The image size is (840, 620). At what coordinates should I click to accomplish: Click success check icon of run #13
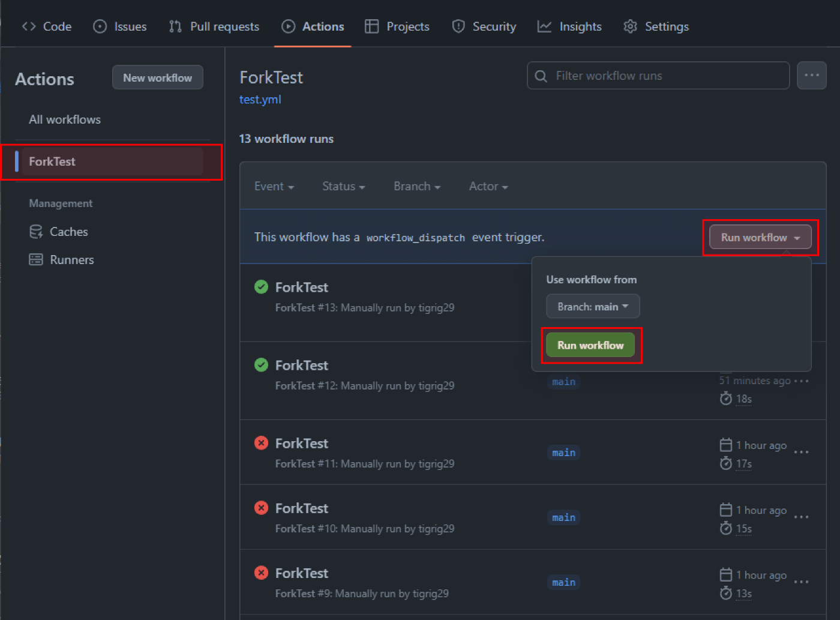(x=261, y=287)
